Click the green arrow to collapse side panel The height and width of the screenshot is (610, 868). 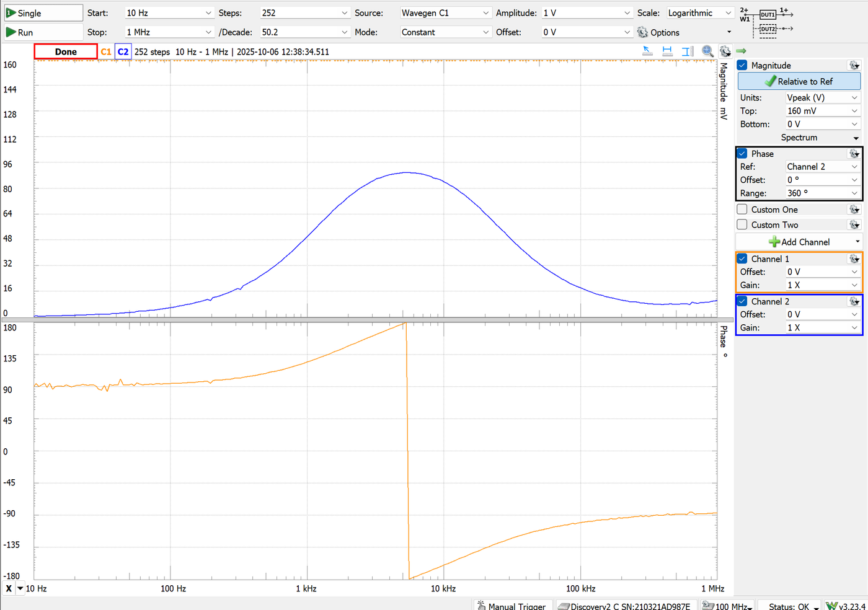pos(741,51)
